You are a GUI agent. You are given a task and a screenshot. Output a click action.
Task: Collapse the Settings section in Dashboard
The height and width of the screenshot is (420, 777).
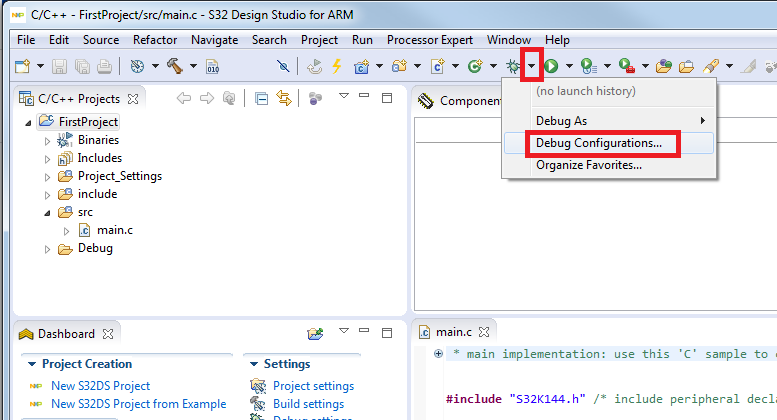(x=254, y=364)
